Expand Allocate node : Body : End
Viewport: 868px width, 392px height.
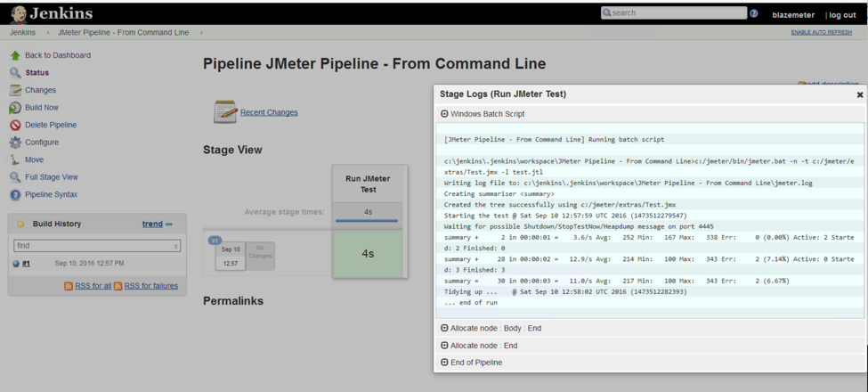pyautogui.click(x=445, y=328)
